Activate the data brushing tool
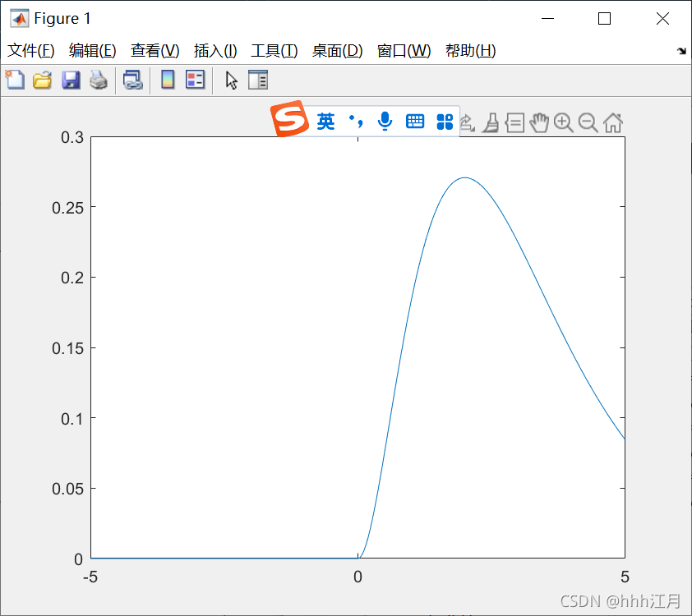The image size is (692, 616). [x=491, y=123]
